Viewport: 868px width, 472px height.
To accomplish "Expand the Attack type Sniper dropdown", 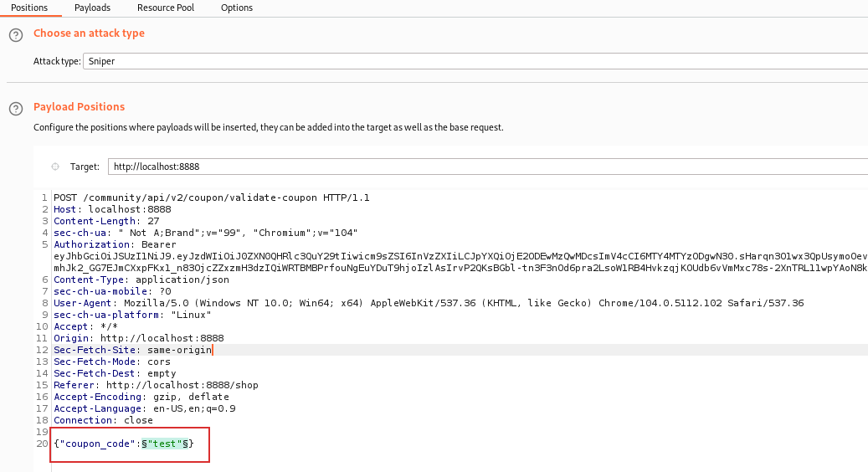I will (x=475, y=61).
